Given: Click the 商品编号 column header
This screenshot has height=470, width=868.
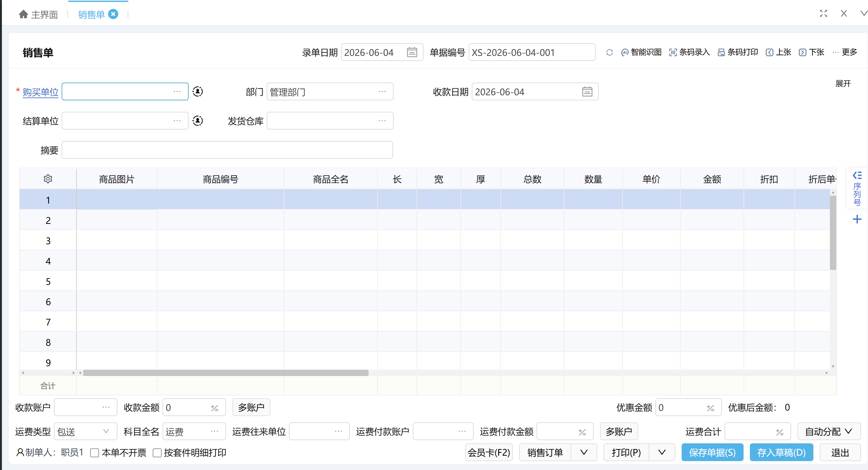Looking at the screenshot, I should point(221,179).
